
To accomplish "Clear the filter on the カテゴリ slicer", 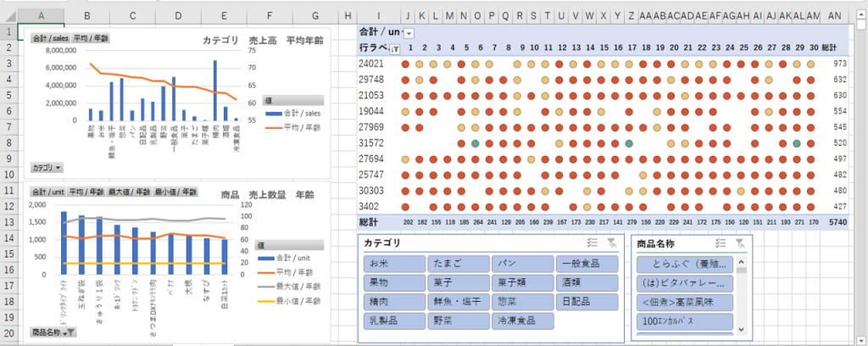I will point(611,243).
